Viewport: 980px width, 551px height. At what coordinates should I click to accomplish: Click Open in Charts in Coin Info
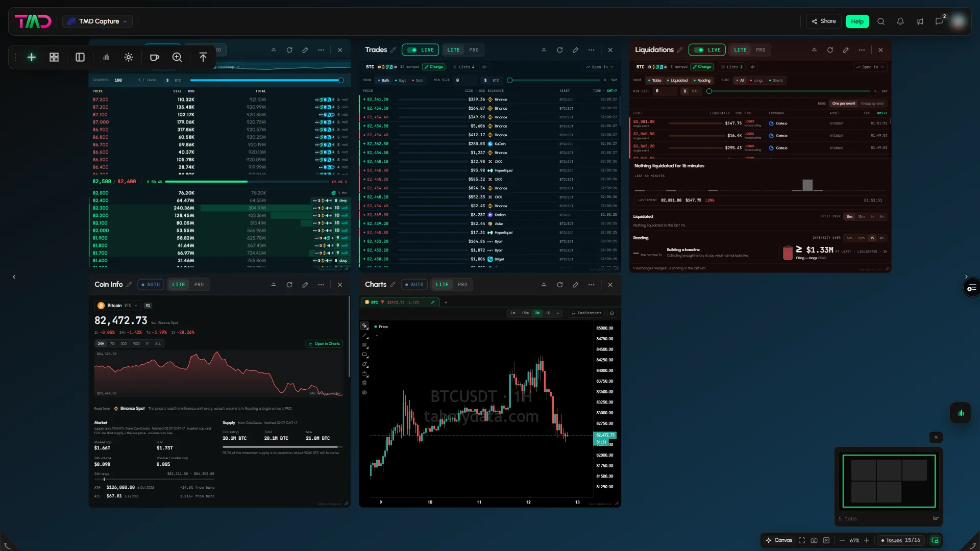pos(324,344)
